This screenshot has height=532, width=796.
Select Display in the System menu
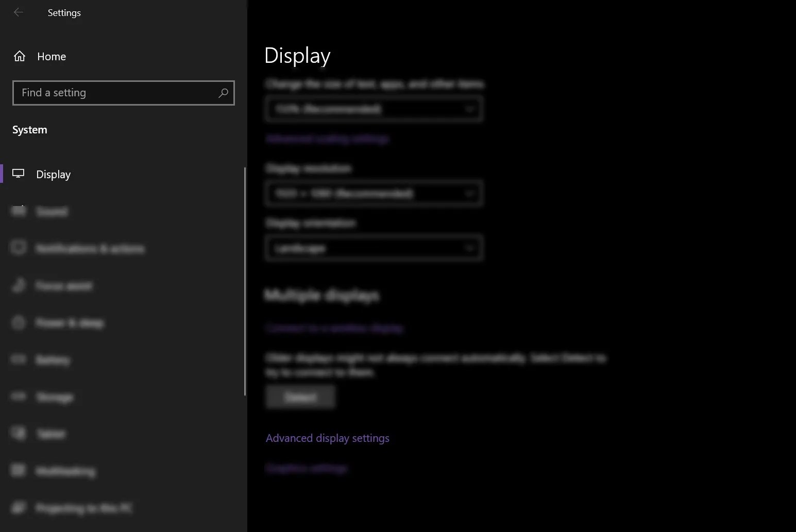[x=54, y=174]
